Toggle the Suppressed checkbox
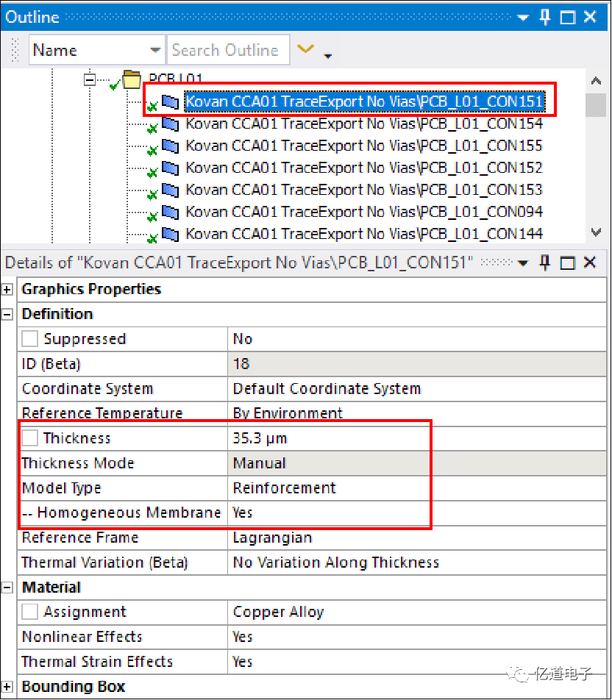Viewport: 612px width, 700px height. [x=30, y=340]
